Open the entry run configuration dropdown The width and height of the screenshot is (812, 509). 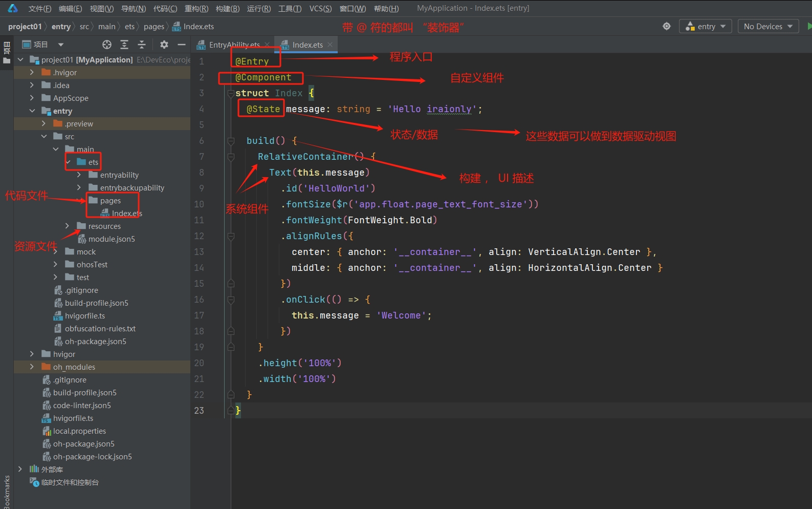[706, 26]
